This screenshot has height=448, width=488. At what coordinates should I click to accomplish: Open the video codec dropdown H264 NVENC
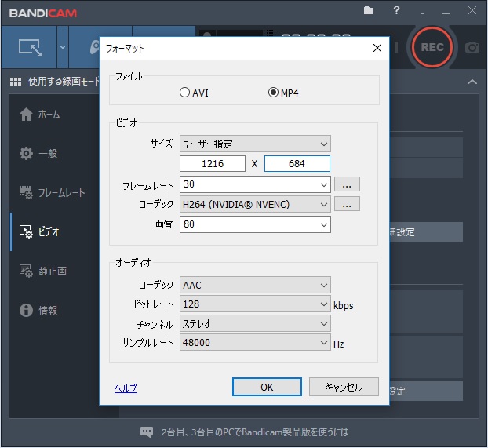pos(255,204)
